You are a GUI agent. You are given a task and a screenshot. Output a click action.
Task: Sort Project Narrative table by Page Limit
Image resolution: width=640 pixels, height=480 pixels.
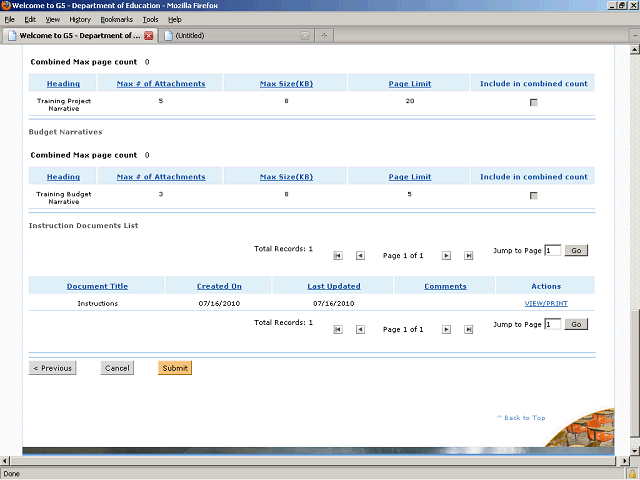410,84
